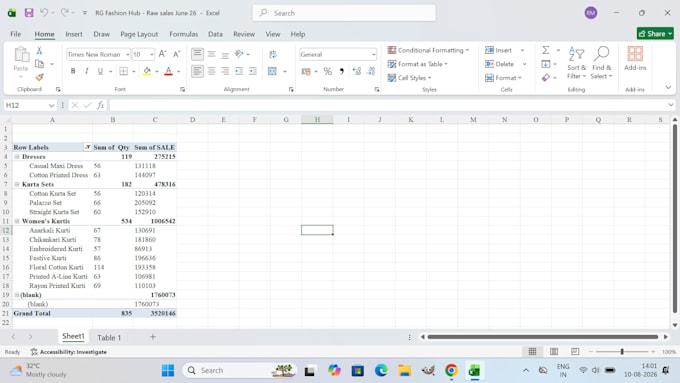This screenshot has height=383, width=680.
Task: Apply the yellow Fill Color bucket
Action: point(147,71)
